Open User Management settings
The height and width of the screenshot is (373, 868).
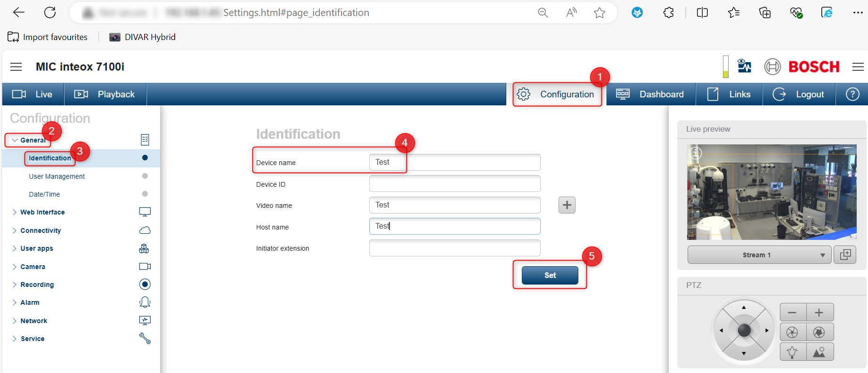coord(57,176)
